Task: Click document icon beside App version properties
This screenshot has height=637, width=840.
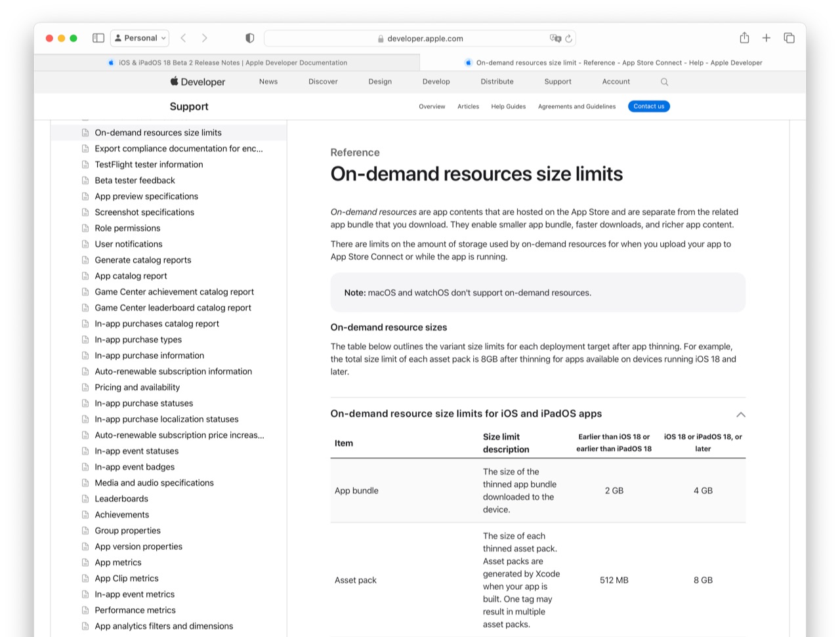Action: coord(85,546)
